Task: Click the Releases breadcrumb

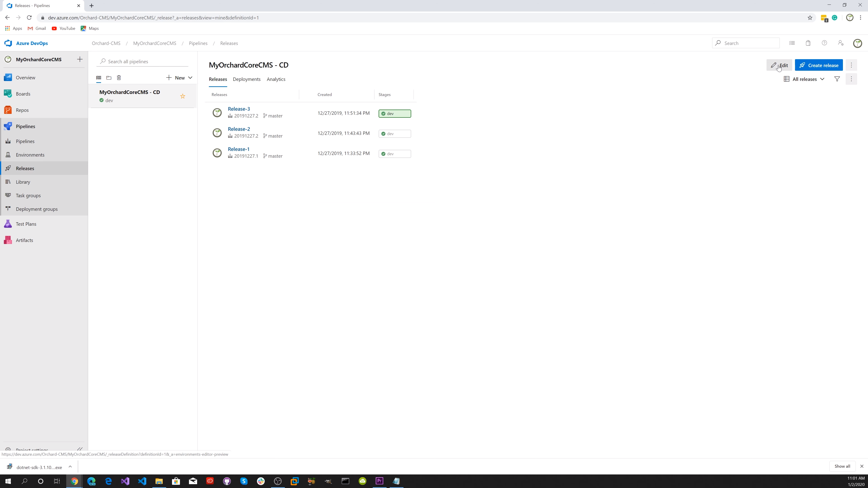Action: click(x=229, y=43)
